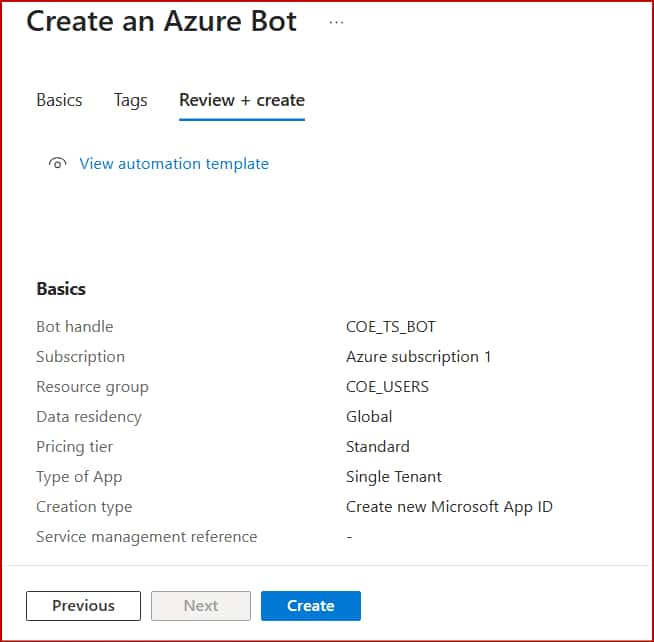654x642 pixels.
Task: Select the Review + create tab
Action: tap(241, 100)
